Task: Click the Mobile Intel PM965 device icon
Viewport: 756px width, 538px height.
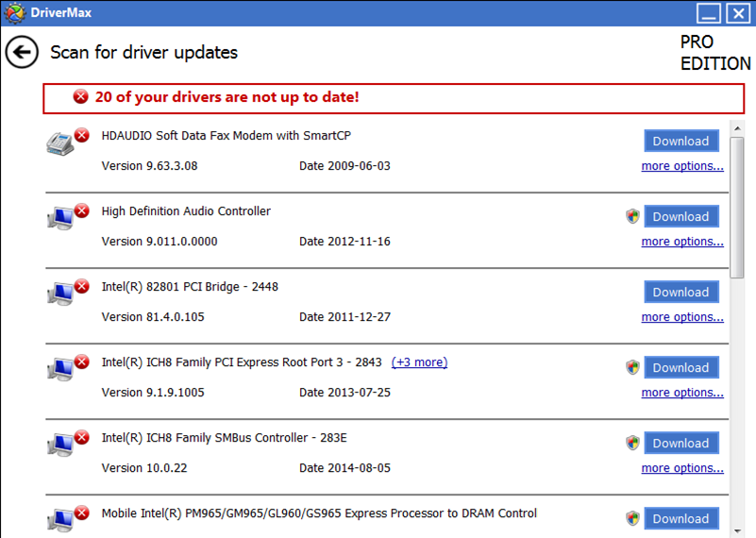Action: click(x=60, y=521)
